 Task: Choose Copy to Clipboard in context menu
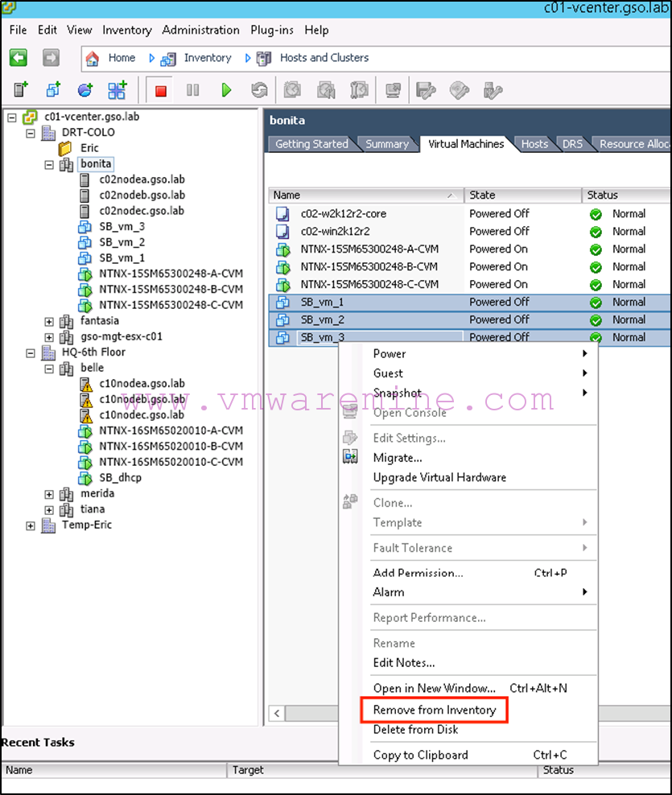[x=420, y=755]
